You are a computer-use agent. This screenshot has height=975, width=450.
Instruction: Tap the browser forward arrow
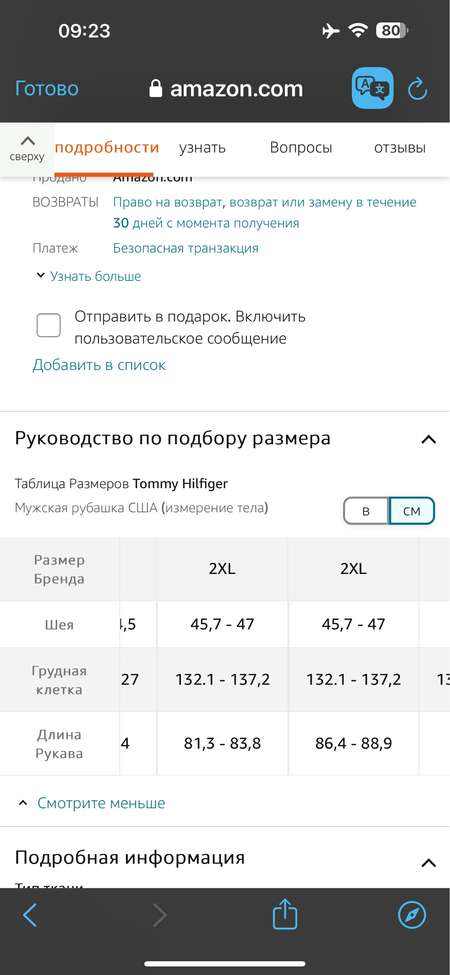pos(160,915)
